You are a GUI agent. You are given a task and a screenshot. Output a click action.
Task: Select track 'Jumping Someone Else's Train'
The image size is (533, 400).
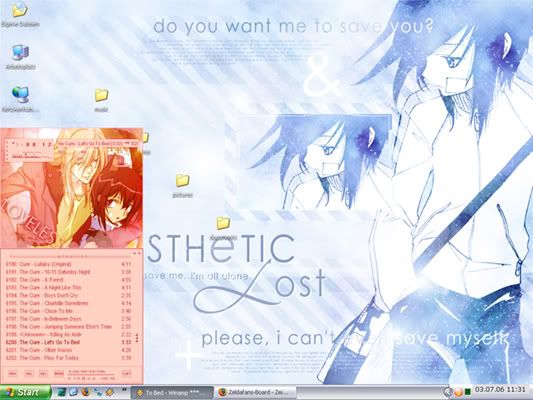tap(68, 327)
